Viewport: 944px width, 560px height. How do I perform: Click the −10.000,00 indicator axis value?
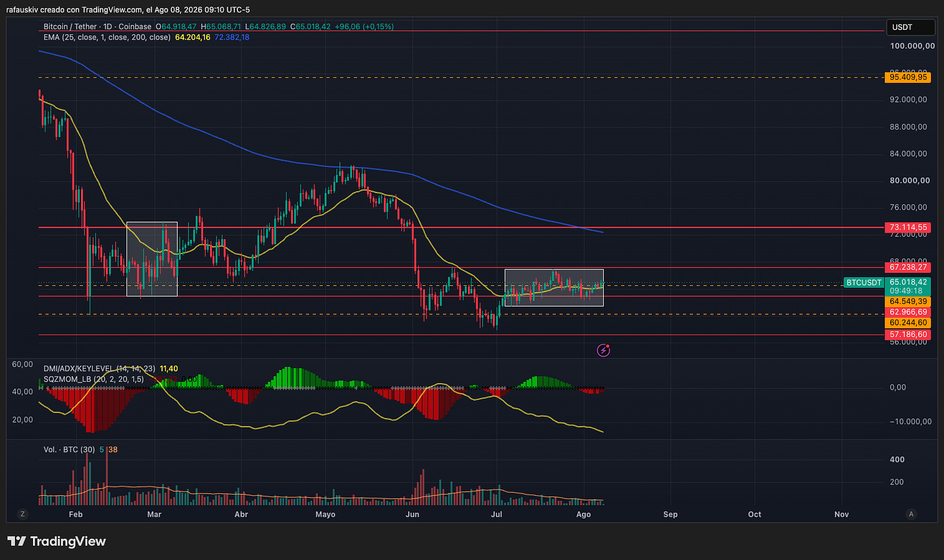pos(910,421)
